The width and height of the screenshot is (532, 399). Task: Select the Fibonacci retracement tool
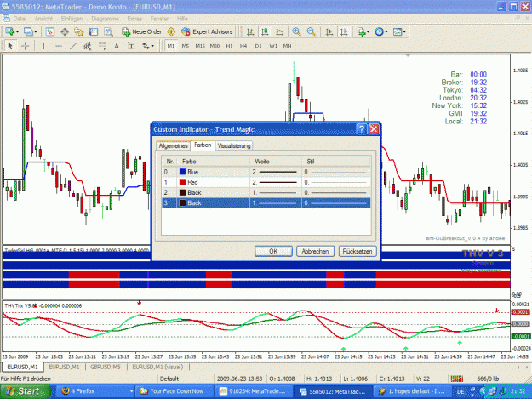pos(102,46)
